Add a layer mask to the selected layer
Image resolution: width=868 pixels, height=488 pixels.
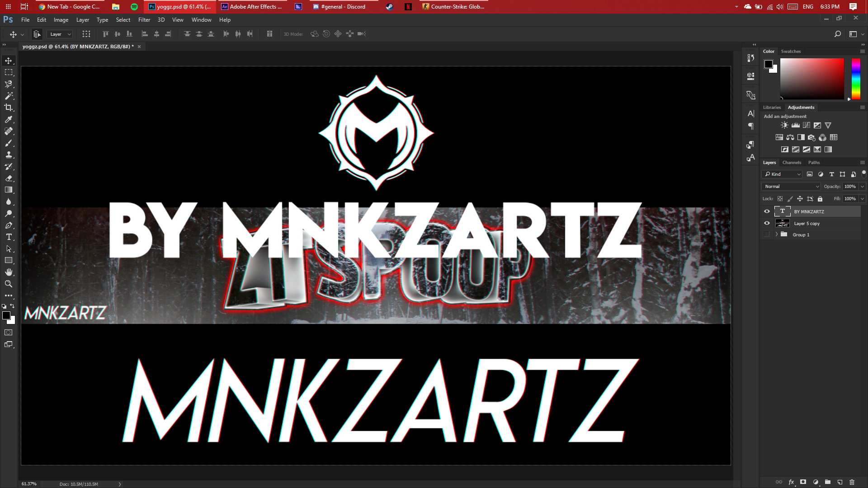(802, 482)
